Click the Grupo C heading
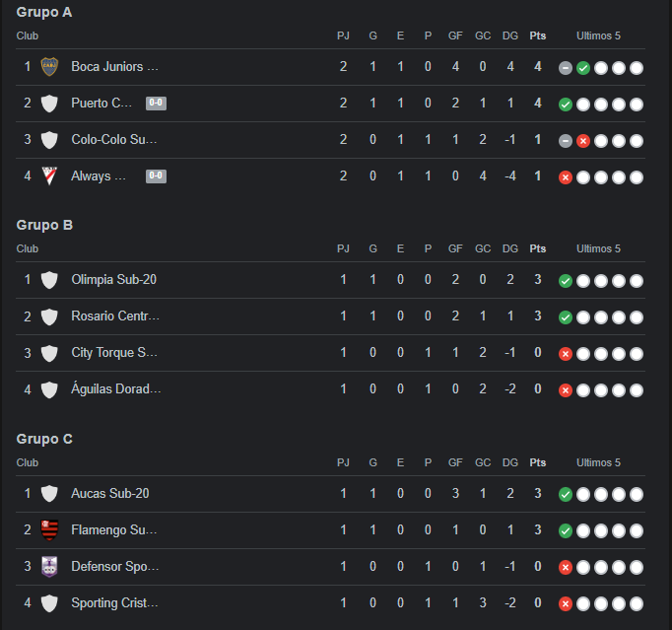 (44, 439)
